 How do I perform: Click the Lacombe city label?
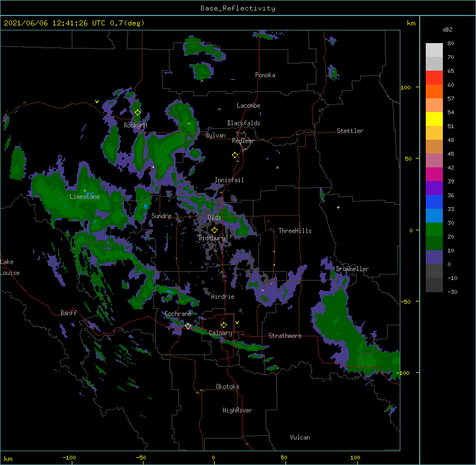pos(248,105)
